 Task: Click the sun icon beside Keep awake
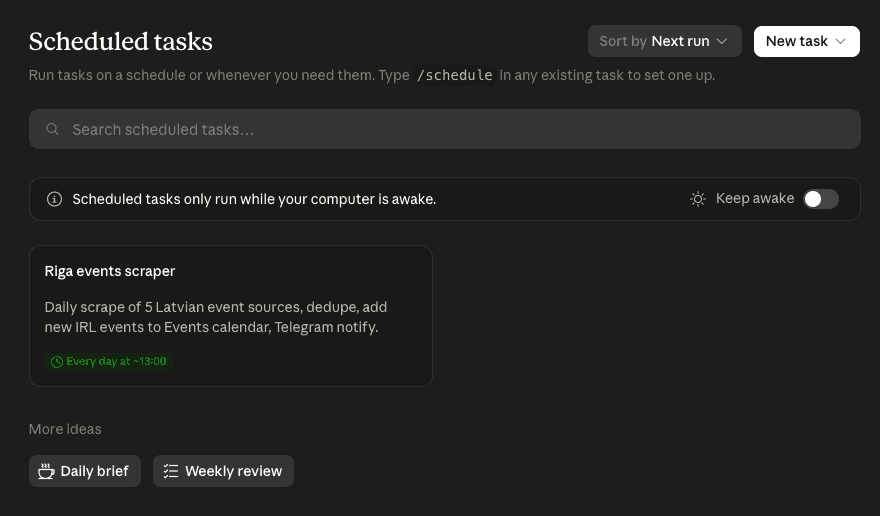click(698, 199)
